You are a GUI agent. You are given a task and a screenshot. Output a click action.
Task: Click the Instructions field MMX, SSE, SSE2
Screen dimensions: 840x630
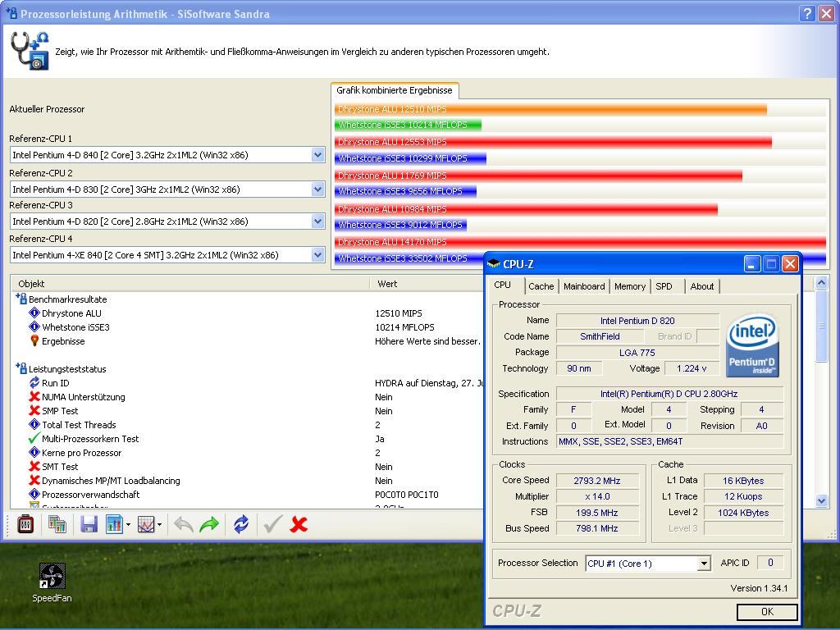pos(670,441)
